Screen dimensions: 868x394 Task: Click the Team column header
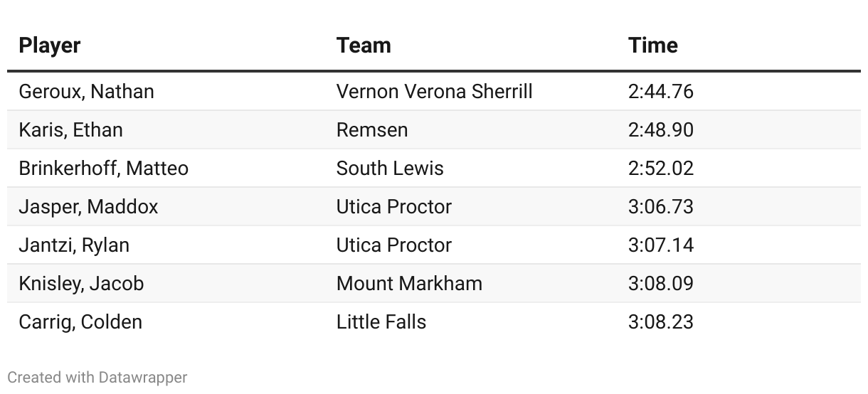click(x=364, y=46)
